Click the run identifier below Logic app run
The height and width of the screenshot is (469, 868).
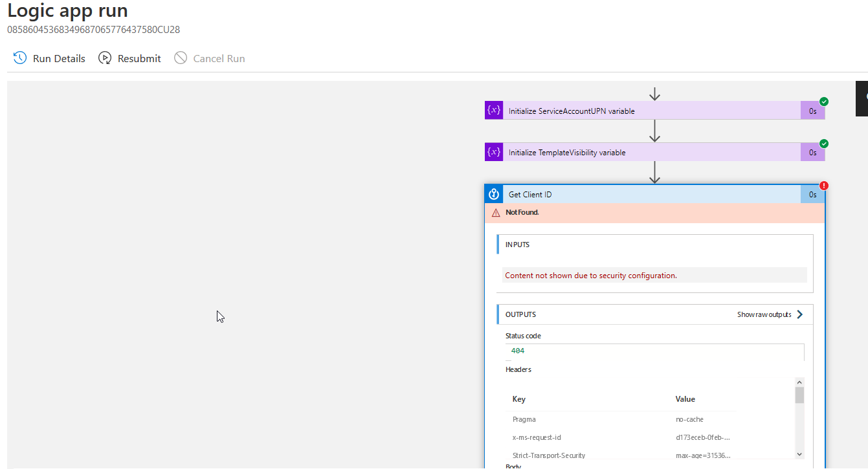pos(93,29)
